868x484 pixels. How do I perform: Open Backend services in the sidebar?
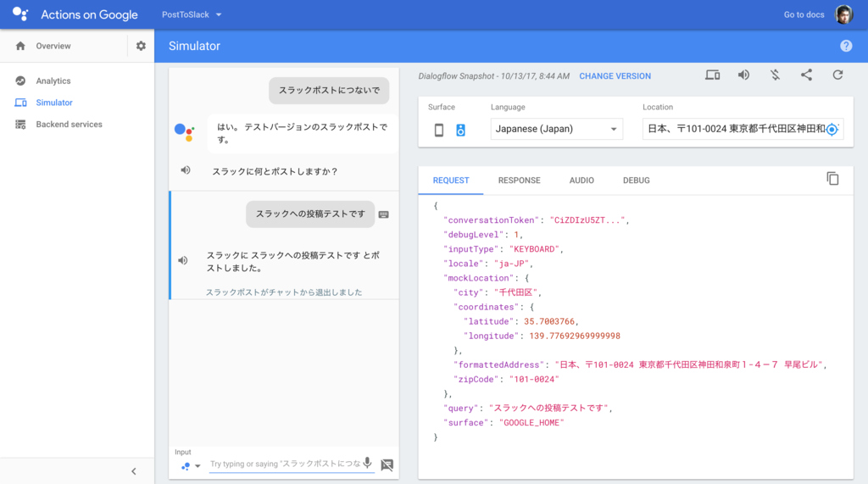point(69,125)
